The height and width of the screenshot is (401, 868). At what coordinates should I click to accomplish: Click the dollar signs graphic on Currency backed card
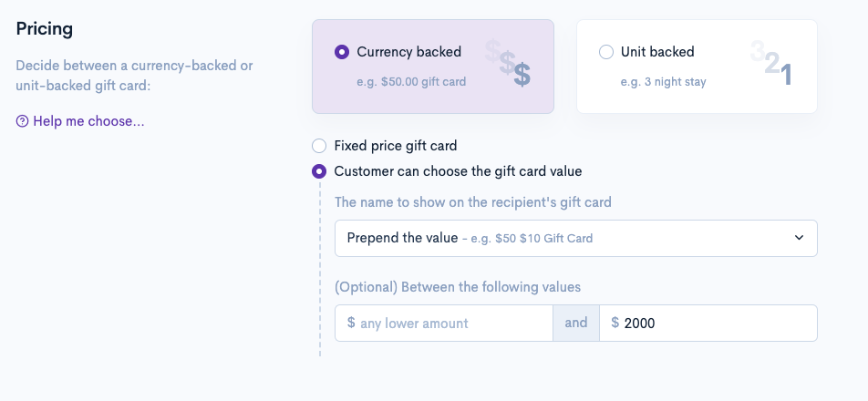[509, 64]
